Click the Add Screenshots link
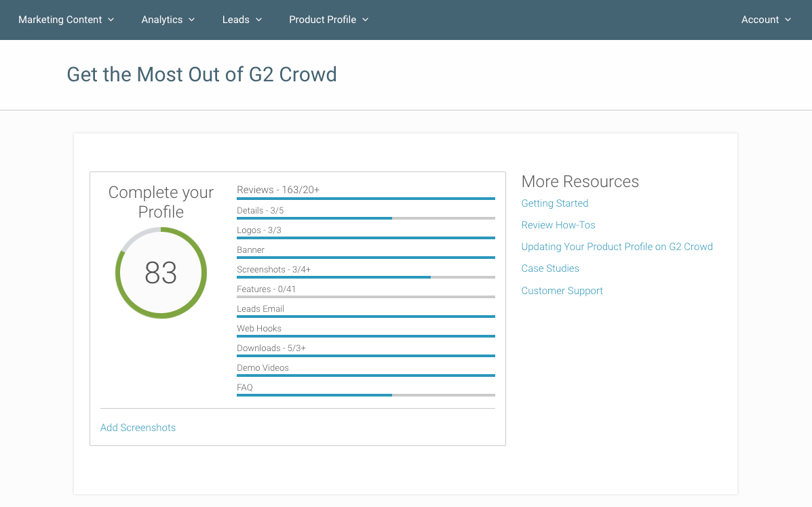 [138, 428]
